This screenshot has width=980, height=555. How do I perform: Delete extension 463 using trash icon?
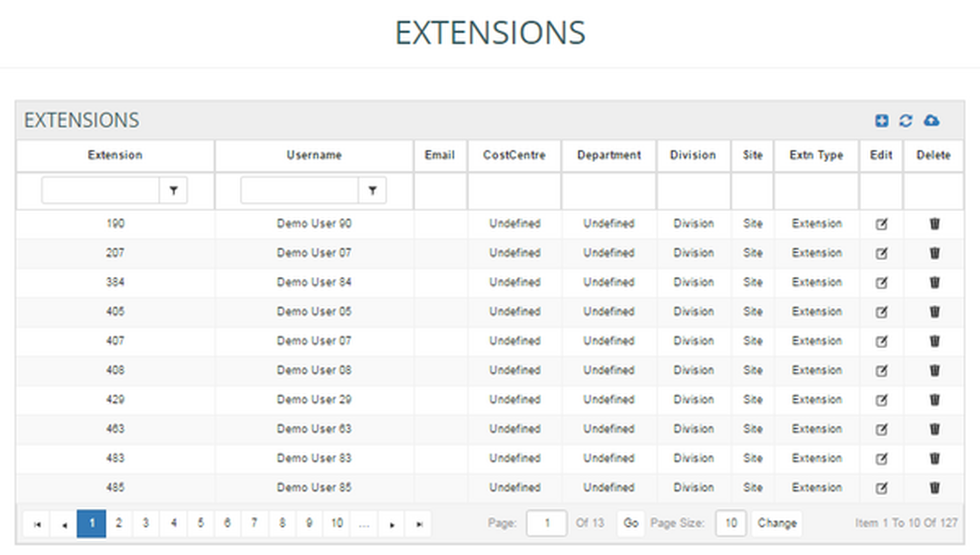[934, 429]
